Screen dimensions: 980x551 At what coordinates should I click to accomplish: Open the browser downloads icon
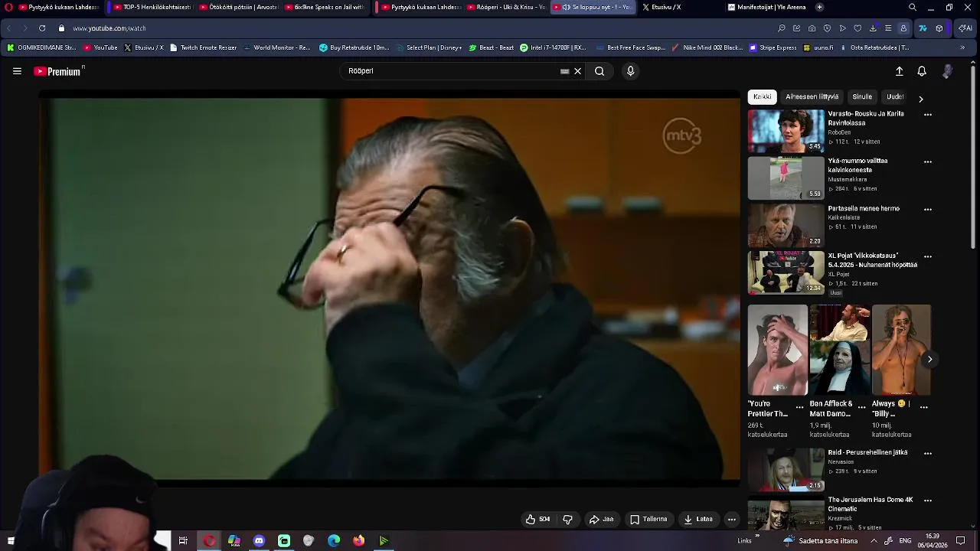click(873, 28)
